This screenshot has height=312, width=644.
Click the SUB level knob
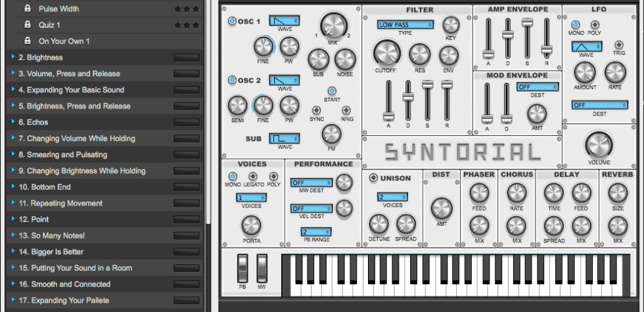tap(318, 60)
